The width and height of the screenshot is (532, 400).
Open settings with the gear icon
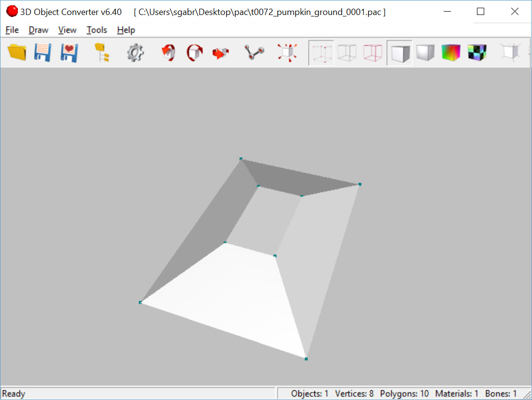tap(136, 52)
